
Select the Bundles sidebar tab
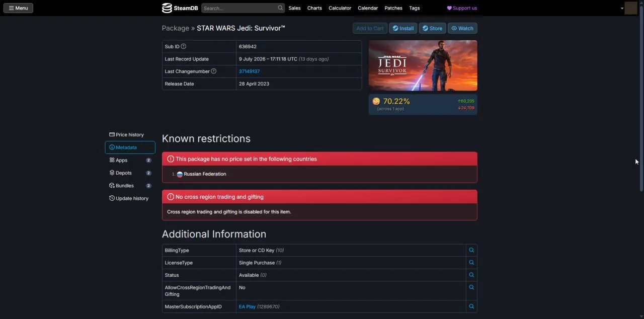pos(130,186)
